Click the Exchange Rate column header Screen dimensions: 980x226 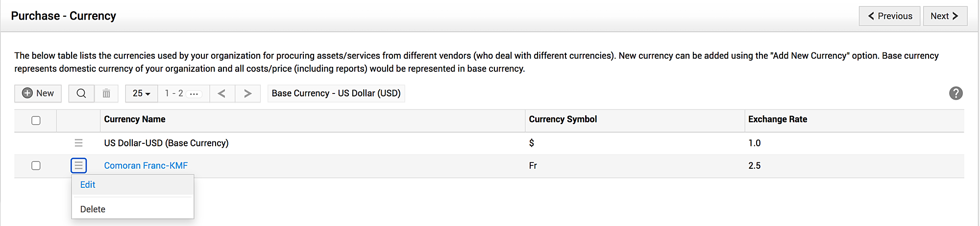click(777, 119)
